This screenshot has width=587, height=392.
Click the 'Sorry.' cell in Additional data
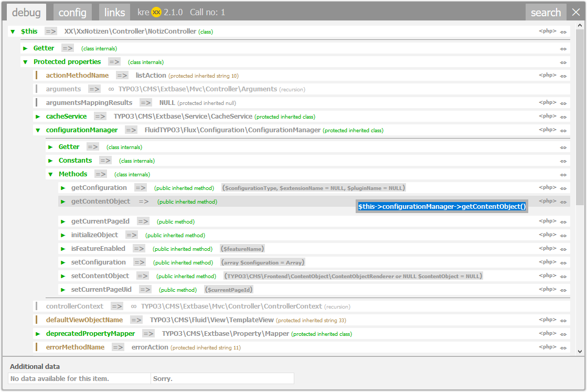coord(222,378)
